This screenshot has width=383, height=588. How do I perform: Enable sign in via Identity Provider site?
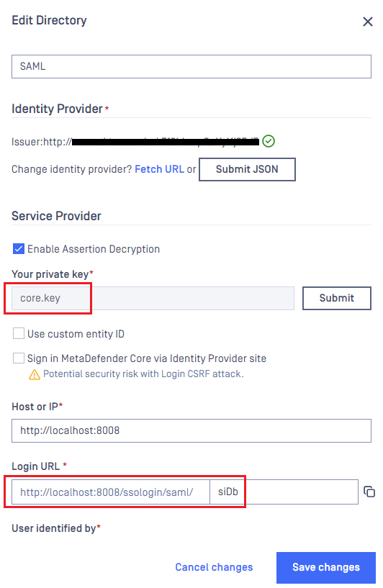coord(19,358)
